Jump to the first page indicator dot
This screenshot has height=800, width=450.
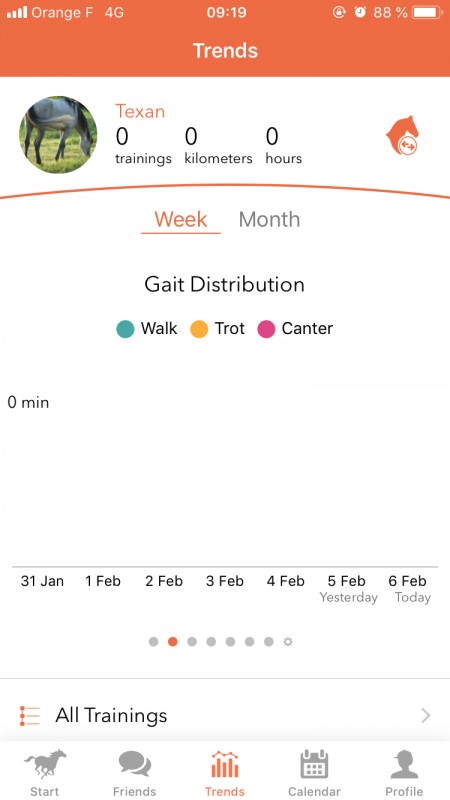coord(154,641)
